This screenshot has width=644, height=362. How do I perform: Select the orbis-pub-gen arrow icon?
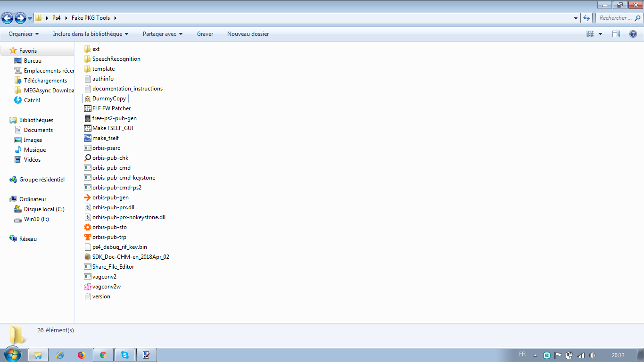click(87, 197)
